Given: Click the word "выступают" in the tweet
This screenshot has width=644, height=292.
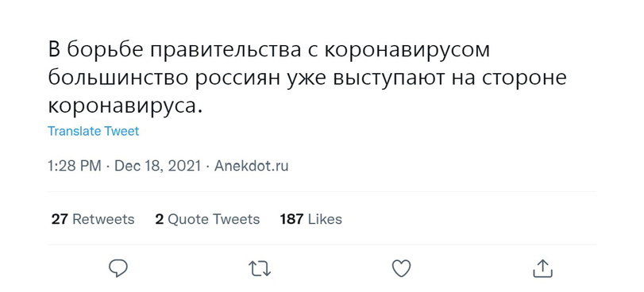Looking at the screenshot, I should tap(389, 79).
